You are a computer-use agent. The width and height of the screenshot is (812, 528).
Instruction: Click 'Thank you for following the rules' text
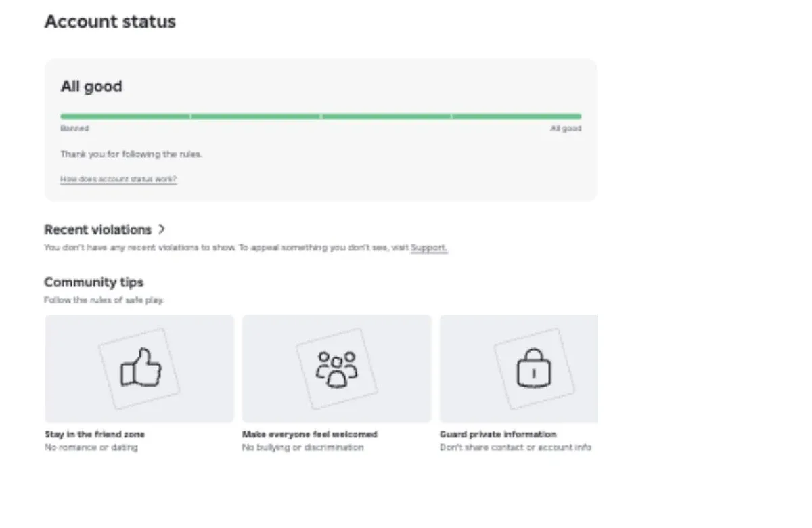click(131, 154)
